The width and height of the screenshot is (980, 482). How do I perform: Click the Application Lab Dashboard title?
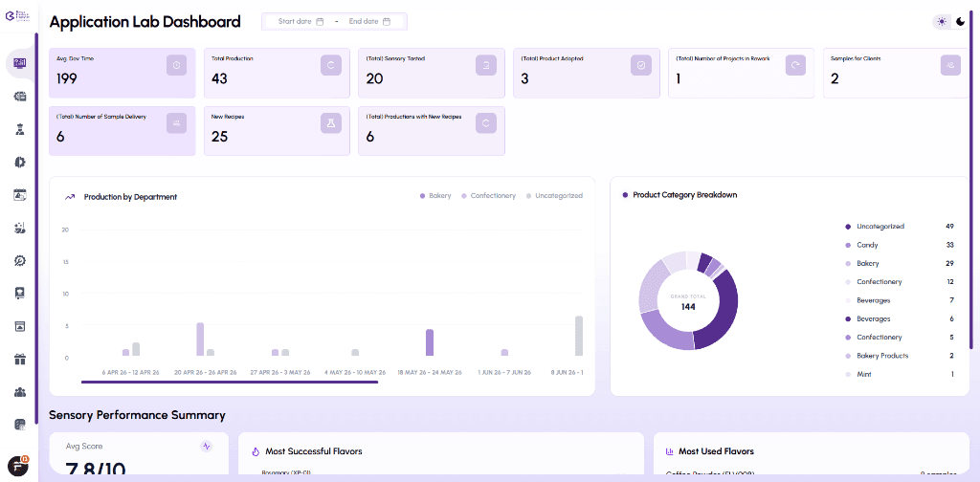tap(145, 22)
